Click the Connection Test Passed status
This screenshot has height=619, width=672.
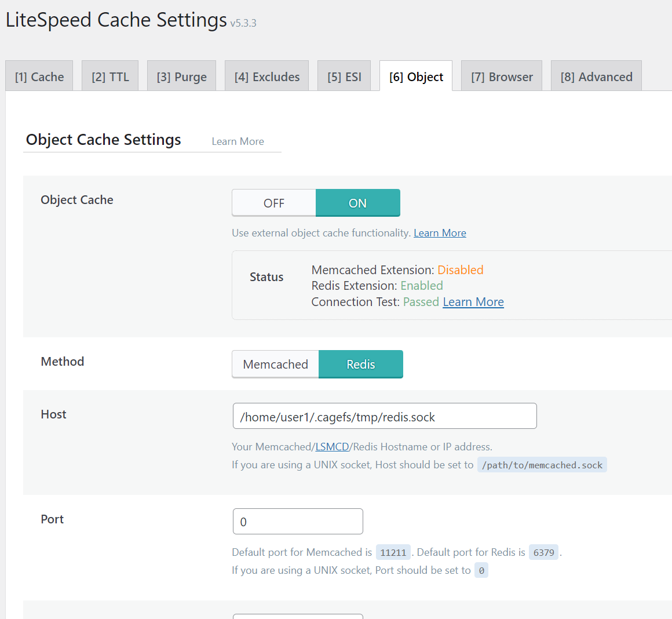421,302
